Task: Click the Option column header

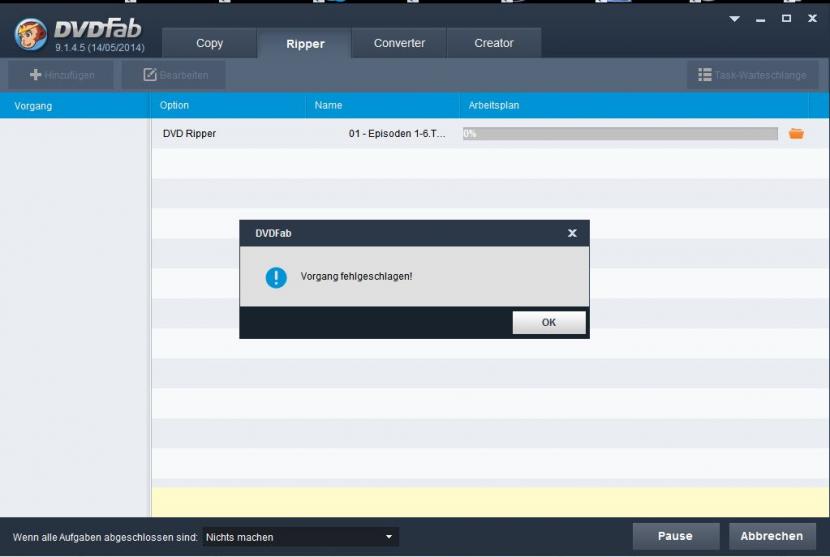Action: (x=228, y=105)
